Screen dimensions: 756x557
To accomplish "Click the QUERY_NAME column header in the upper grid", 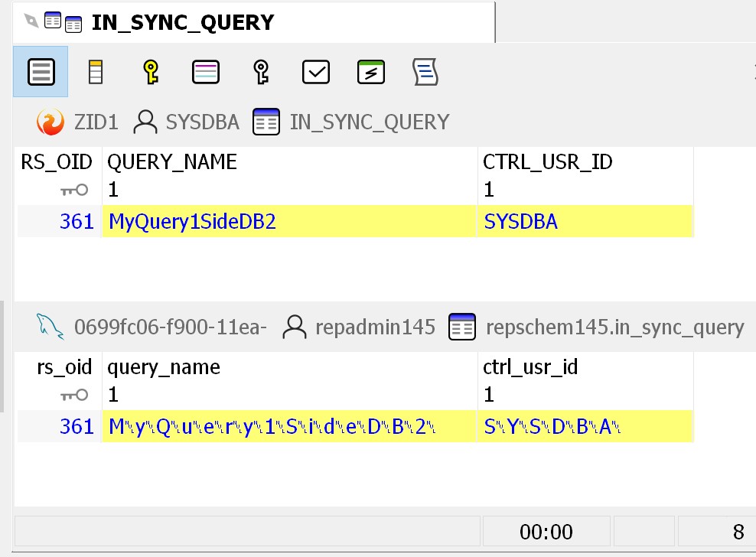I will [x=172, y=162].
